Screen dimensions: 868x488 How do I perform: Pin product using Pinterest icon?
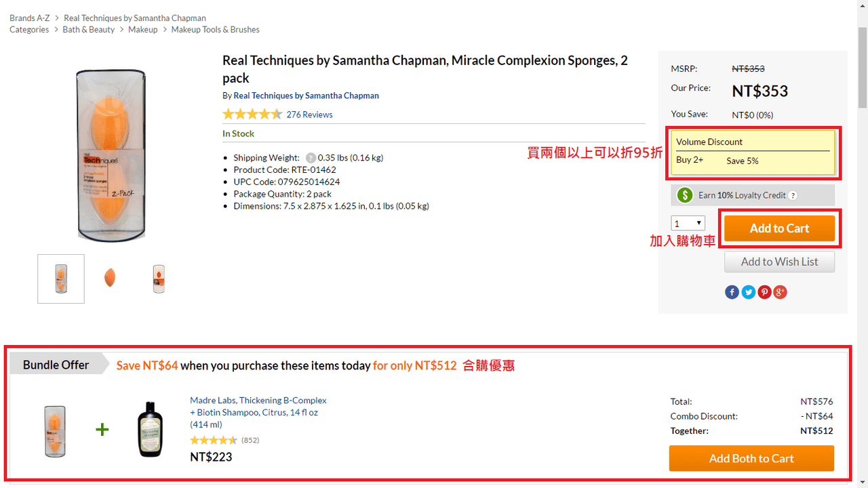click(x=764, y=292)
